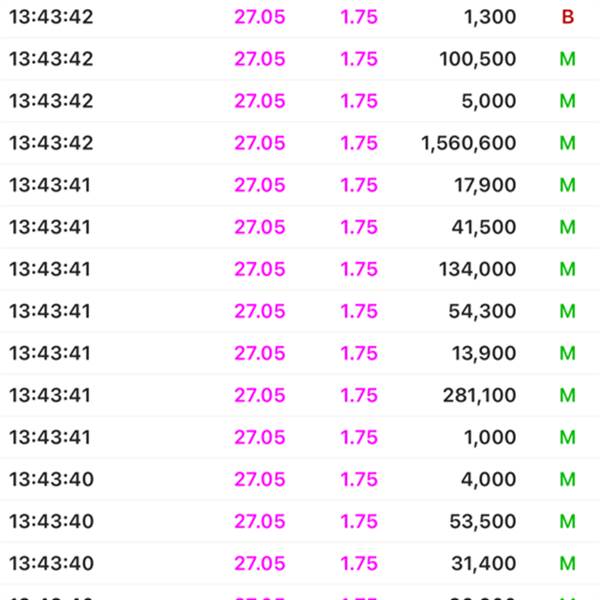Select the 17,900 volume trade row
The width and height of the screenshot is (600, 600).
click(x=300, y=185)
